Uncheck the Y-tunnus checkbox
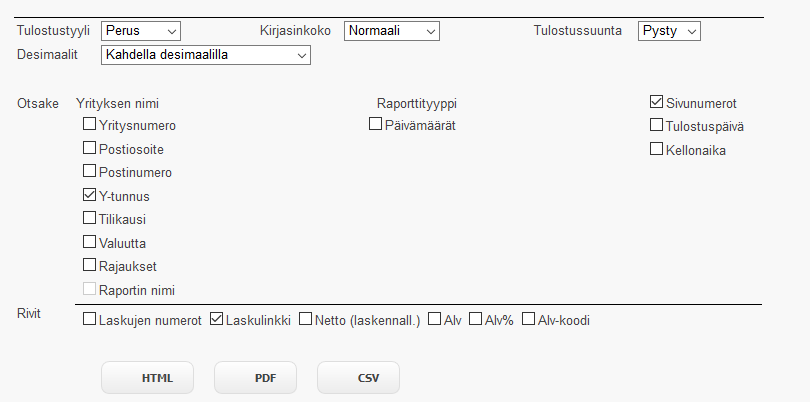Image resolution: width=810 pixels, height=402 pixels. pos(89,195)
